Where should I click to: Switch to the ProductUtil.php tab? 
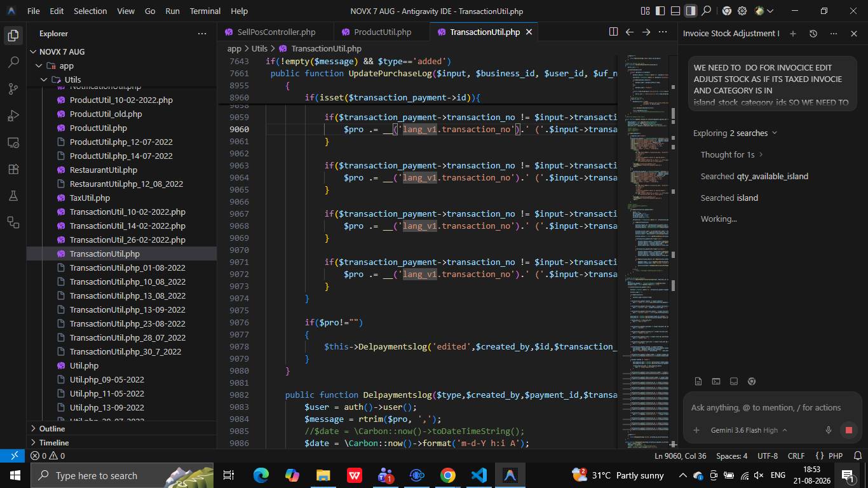[382, 32]
